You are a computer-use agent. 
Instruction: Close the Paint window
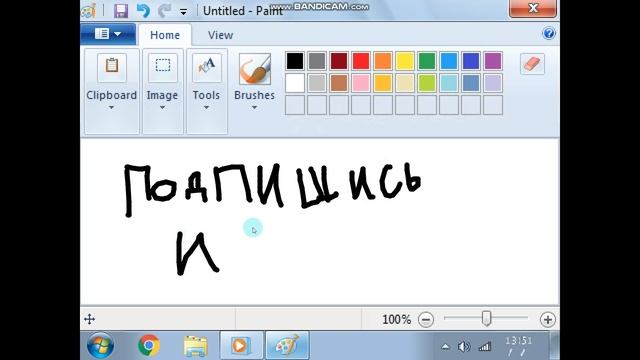click(533, 8)
